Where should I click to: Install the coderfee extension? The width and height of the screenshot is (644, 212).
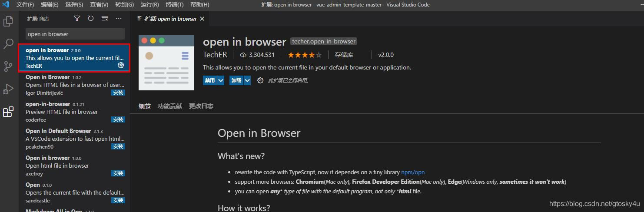pyautogui.click(x=118, y=119)
